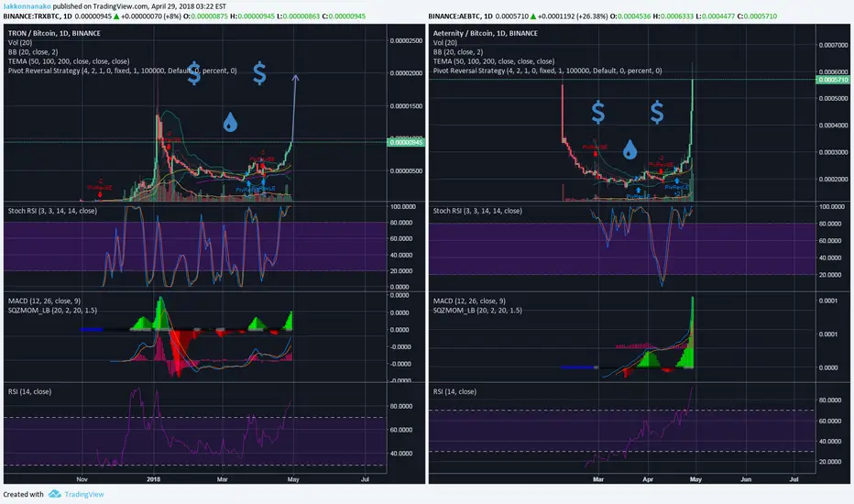The height and width of the screenshot is (504, 854).
Task: Select Pivot Reversal Strategy legend in Aeternity chart
Action: point(547,71)
